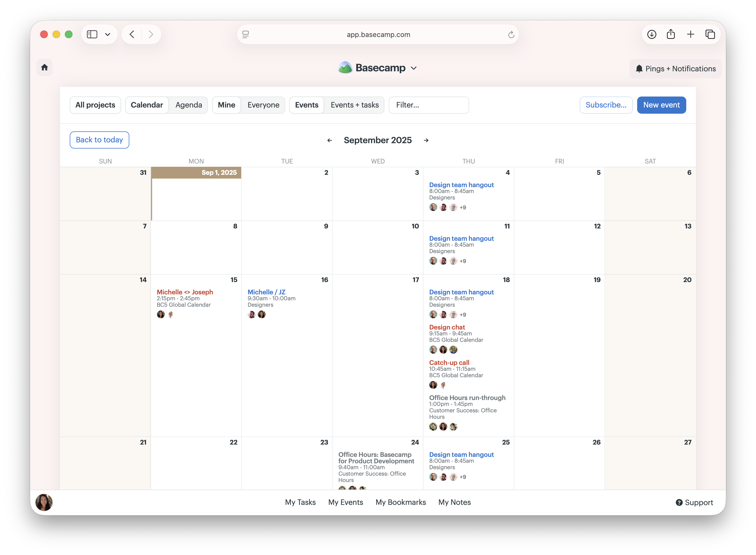Screen dimensions: 756x555
Task: Expand the sidebar tab group chevron
Action: 108,34
